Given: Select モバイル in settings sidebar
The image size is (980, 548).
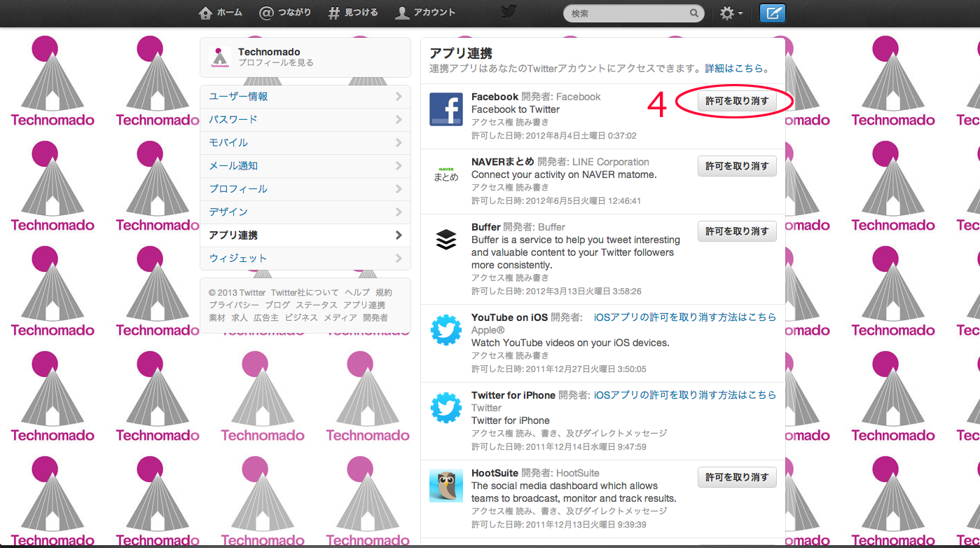Looking at the screenshot, I should click(305, 143).
